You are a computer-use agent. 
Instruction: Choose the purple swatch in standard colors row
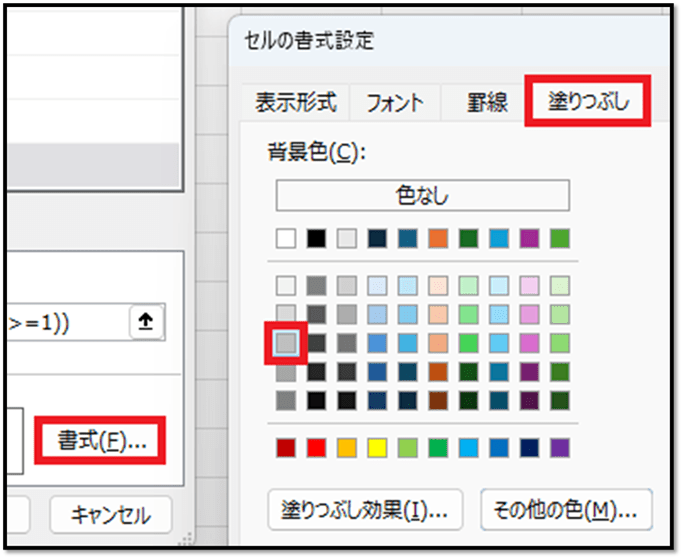point(560,446)
